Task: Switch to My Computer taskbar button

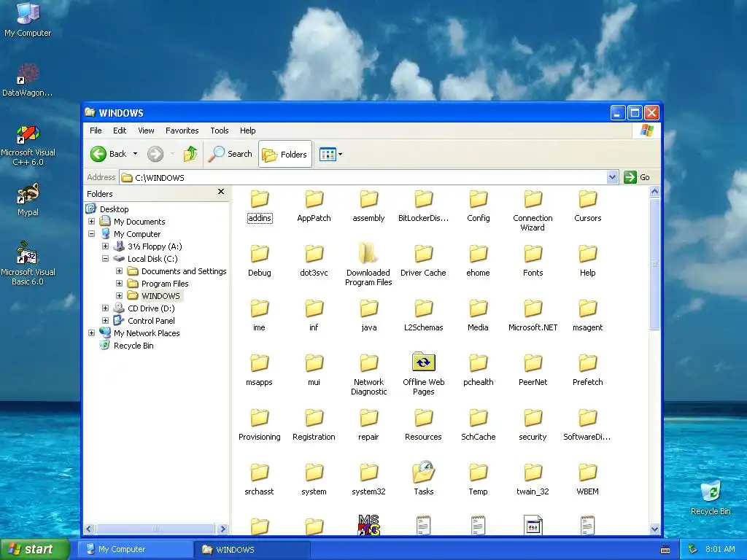Action: coord(134,550)
